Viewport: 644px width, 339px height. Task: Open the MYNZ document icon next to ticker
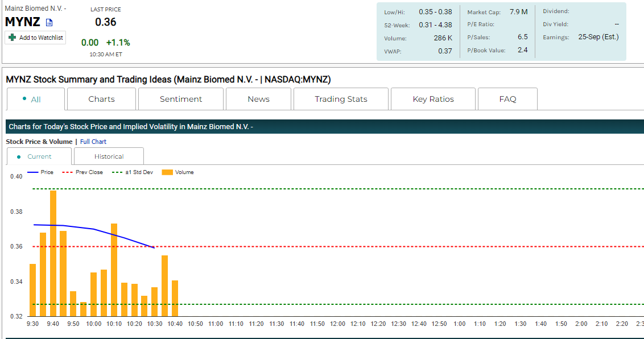click(x=49, y=23)
